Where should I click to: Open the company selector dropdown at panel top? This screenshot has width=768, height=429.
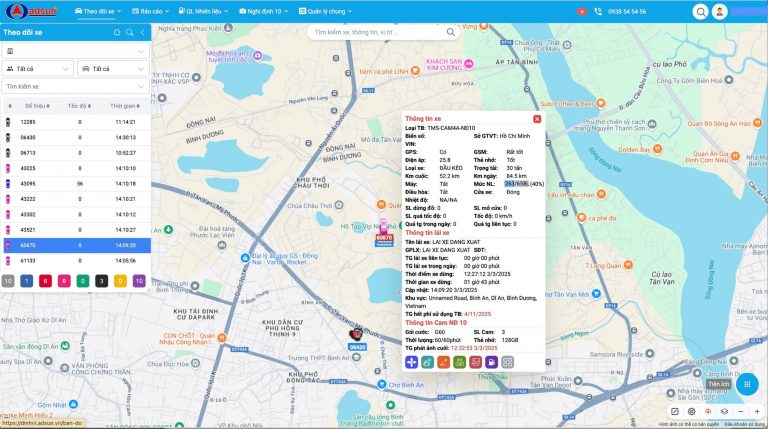pos(76,51)
